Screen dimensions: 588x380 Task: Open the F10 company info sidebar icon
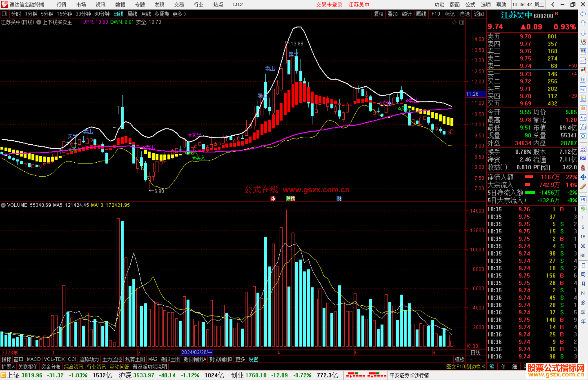[583, 89]
